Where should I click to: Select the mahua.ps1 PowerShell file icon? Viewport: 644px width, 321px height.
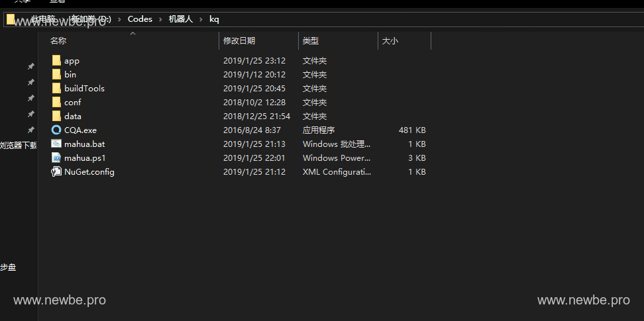pos(56,158)
